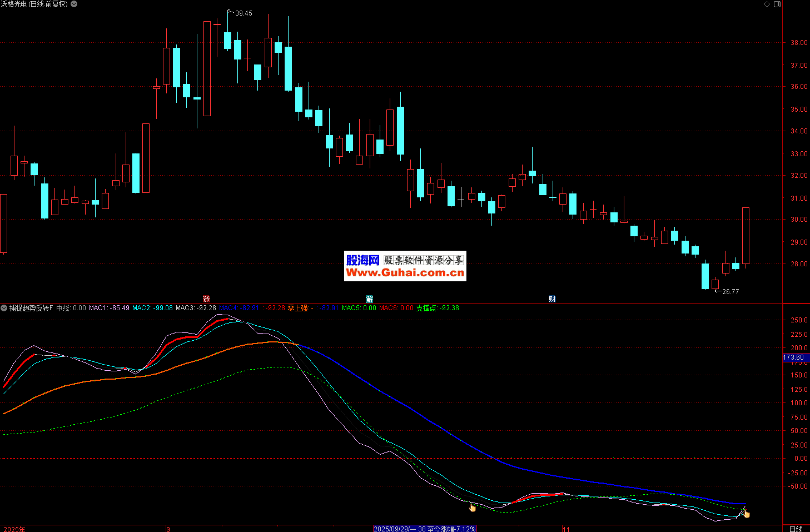
Task: Open the dropdown next to 沃格光电 chart title
Action: pyautogui.click(x=74, y=4)
